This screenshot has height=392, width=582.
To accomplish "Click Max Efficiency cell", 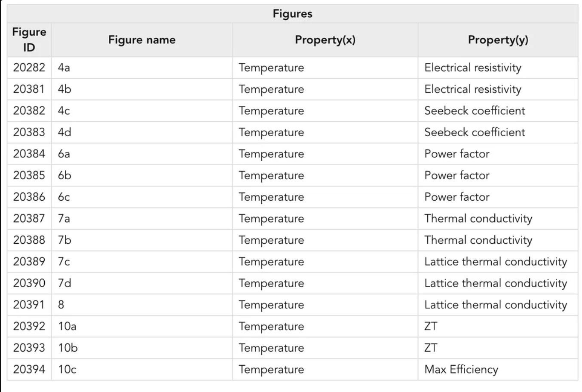I will [498, 369].
